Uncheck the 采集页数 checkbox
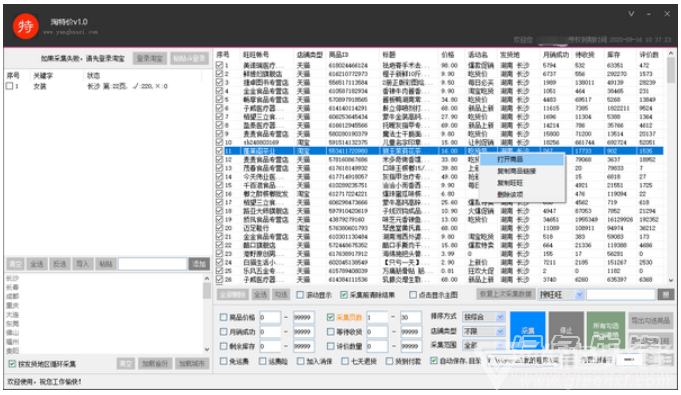This screenshot has width=681, height=395. (331, 317)
